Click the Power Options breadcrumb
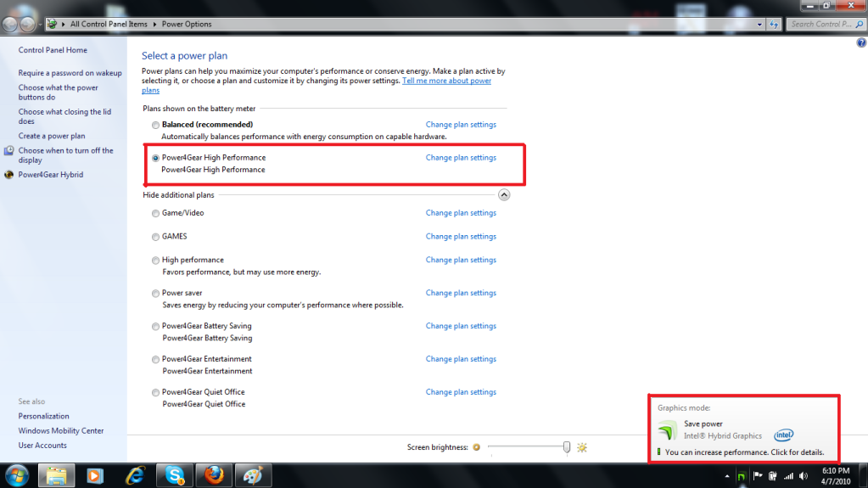The image size is (868, 488). pyautogui.click(x=187, y=25)
